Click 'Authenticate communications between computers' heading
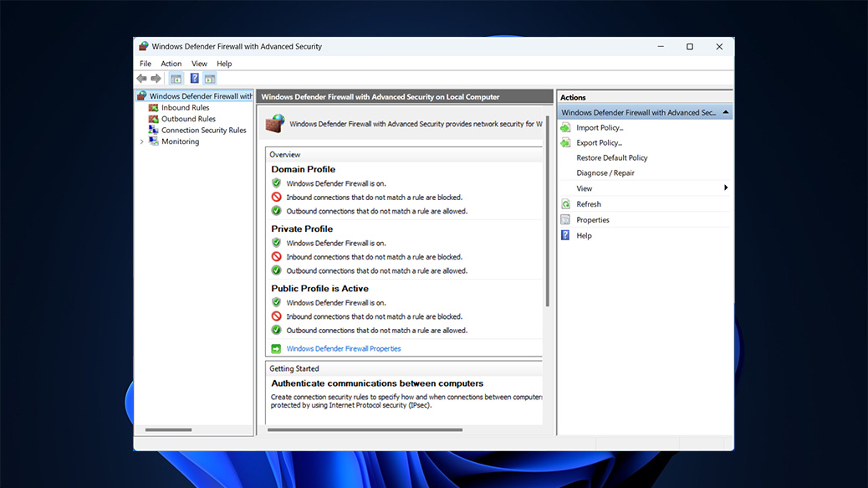Image resolution: width=868 pixels, height=488 pixels. 377,383
